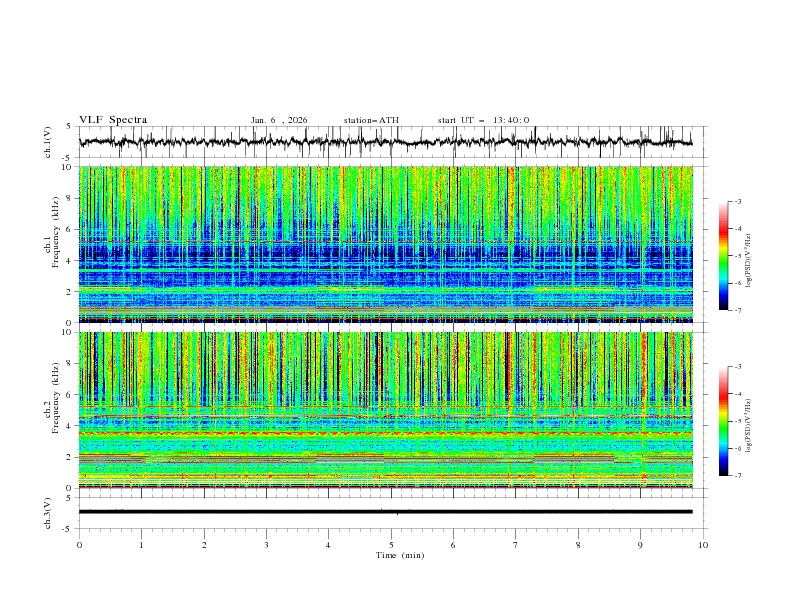Click the Jan. 6, 2026 date text

279,120
